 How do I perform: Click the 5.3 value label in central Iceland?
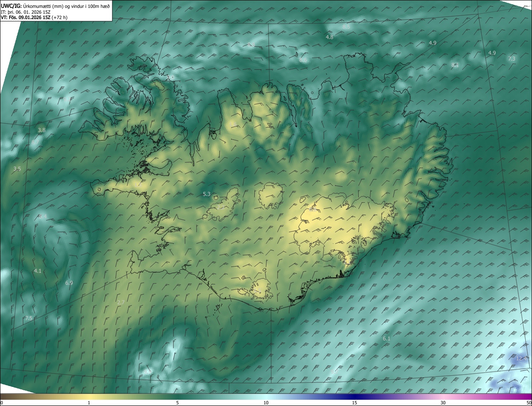(207, 194)
